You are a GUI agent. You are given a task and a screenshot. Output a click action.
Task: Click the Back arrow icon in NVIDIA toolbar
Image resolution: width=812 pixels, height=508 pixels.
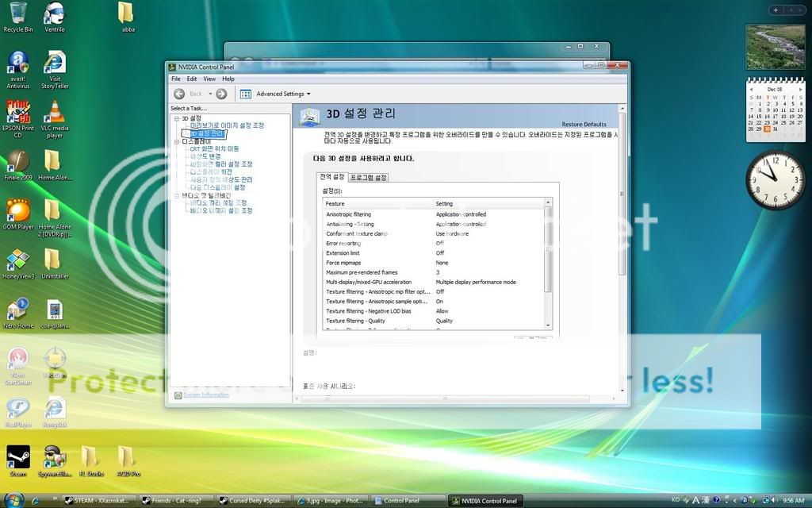point(179,94)
